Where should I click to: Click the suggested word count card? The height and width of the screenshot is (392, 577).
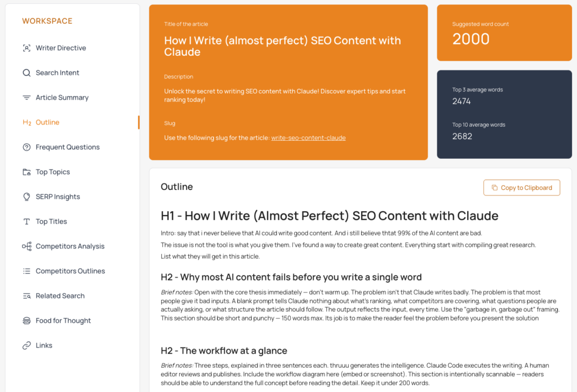point(504,33)
